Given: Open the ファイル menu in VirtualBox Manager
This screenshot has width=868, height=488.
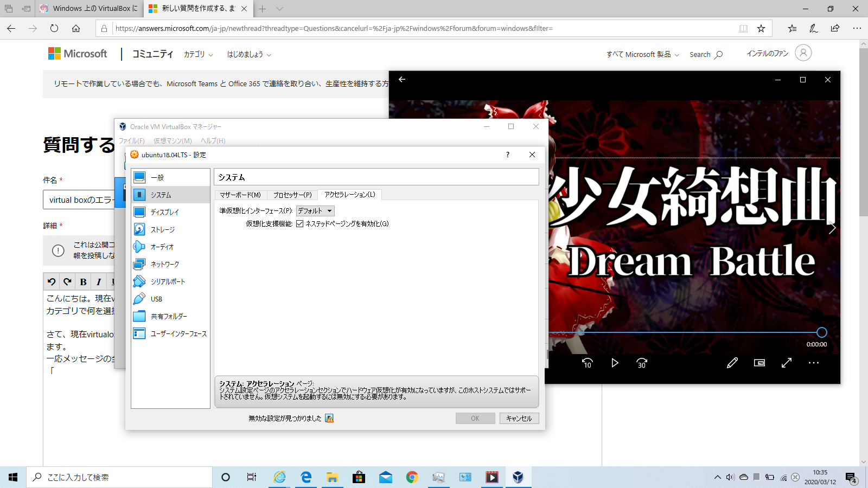Looking at the screenshot, I should pyautogui.click(x=132, y=140).
